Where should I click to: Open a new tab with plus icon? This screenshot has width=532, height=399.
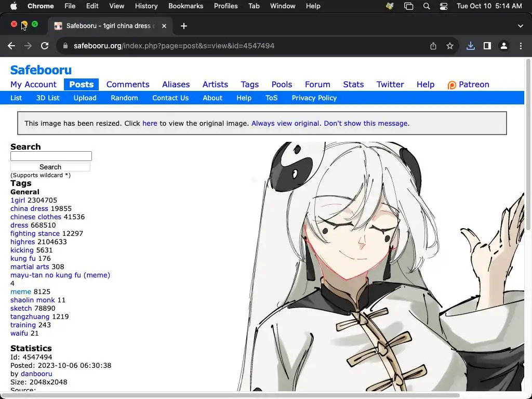coord(184,26)
